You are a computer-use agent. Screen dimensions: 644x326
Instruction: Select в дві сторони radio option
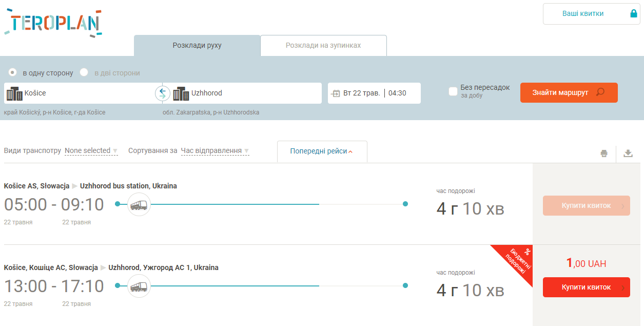pyautogui.click(x=84, y=72)
